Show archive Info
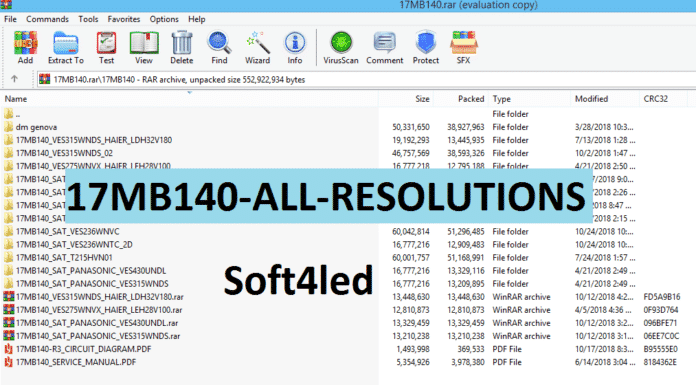The width and height of the screenshot is (696, 385). click(295, 47)
